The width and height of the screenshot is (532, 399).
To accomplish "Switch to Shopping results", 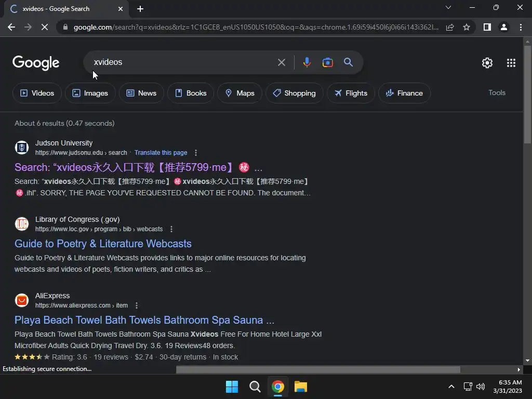I will point(294,93).
